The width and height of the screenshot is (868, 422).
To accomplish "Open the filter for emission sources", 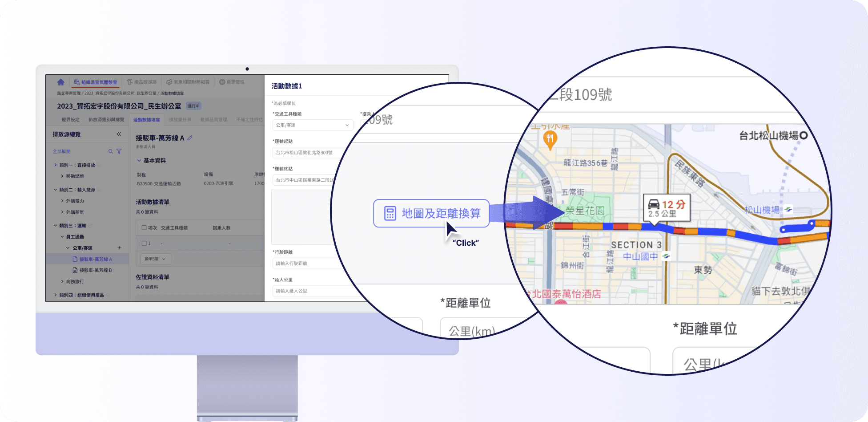I will (119, 151).
